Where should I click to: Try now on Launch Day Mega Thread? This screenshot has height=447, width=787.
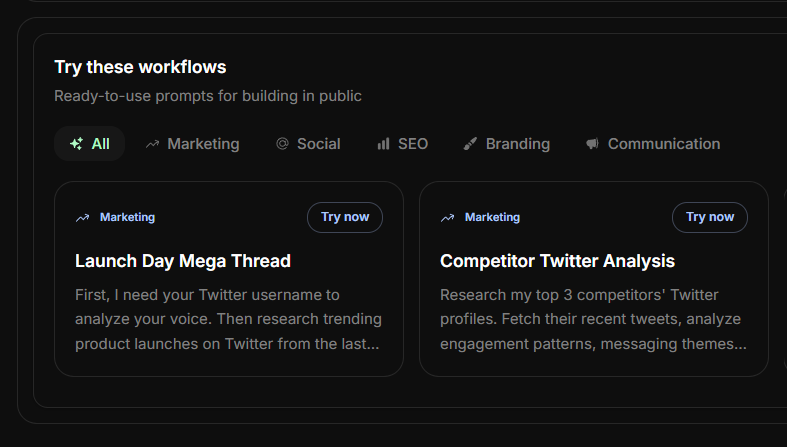345,217
